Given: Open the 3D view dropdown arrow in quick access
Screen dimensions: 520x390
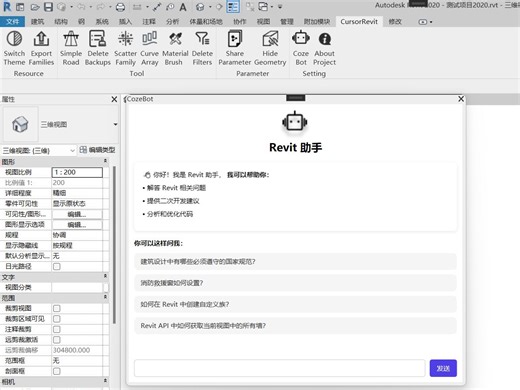Looking at the screenshot, I should coord(210,7).
